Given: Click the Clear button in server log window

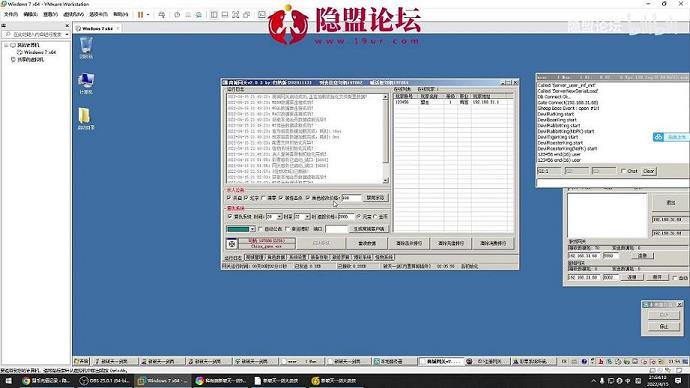Looking at the screenshot, I should (x=648, y=171).
